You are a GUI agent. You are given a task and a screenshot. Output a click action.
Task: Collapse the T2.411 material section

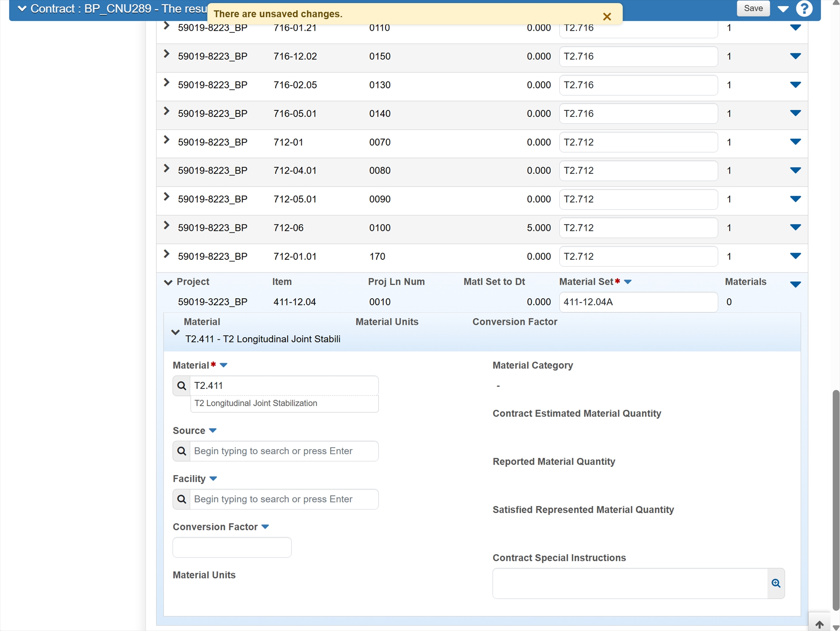pos(176,332)
